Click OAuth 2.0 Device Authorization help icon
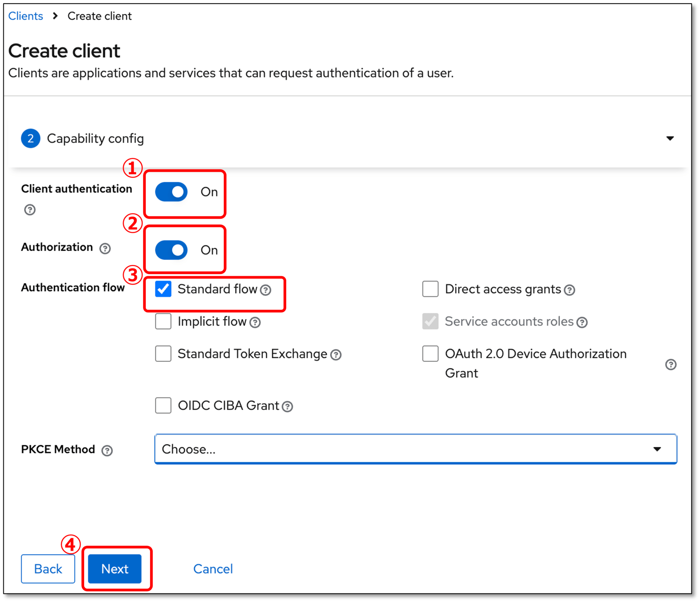This screenshot has height=602, width=700. click(671, 364)
